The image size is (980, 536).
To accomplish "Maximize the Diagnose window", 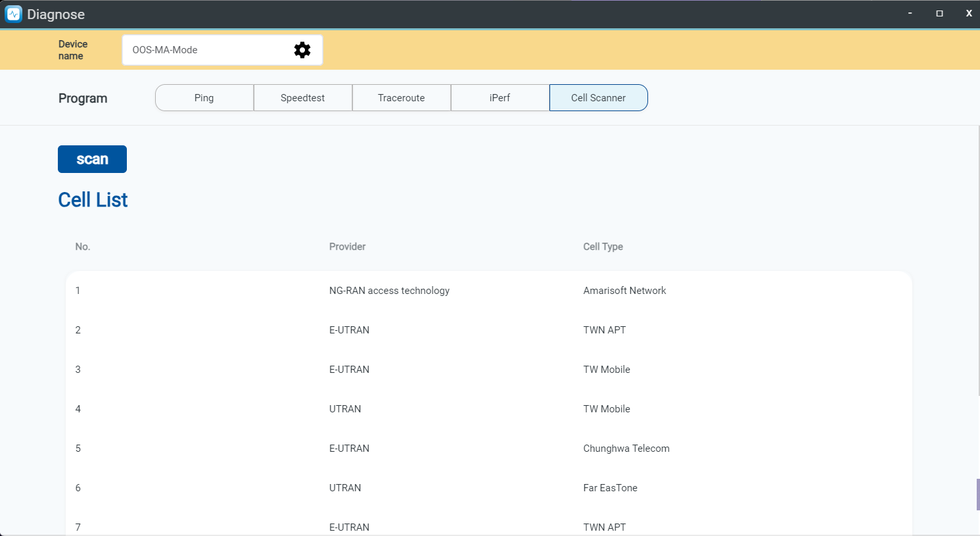I will [939, 13].
